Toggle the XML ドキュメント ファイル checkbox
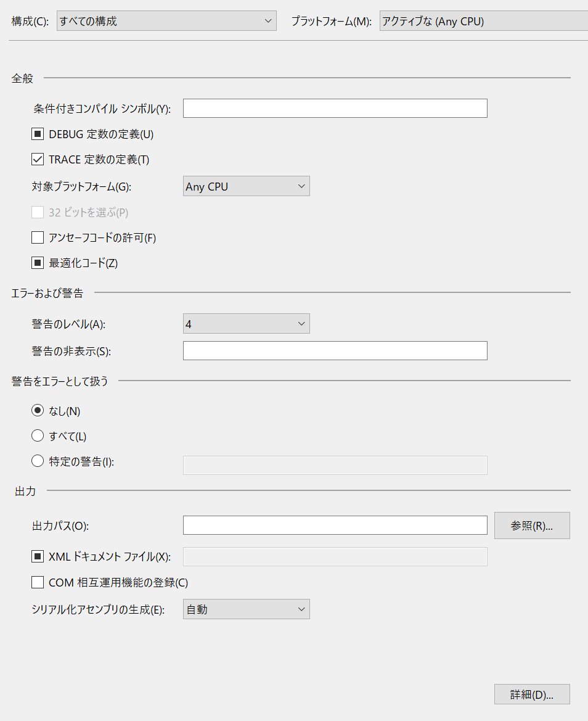Viewport: 588px width, 721px height. coord(38,556)
